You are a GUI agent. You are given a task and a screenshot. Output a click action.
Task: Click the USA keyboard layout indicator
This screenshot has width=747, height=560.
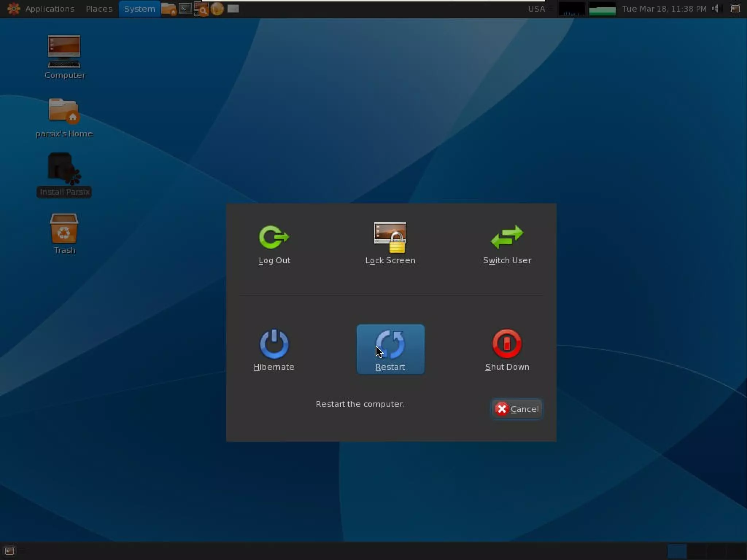(536, 9)
